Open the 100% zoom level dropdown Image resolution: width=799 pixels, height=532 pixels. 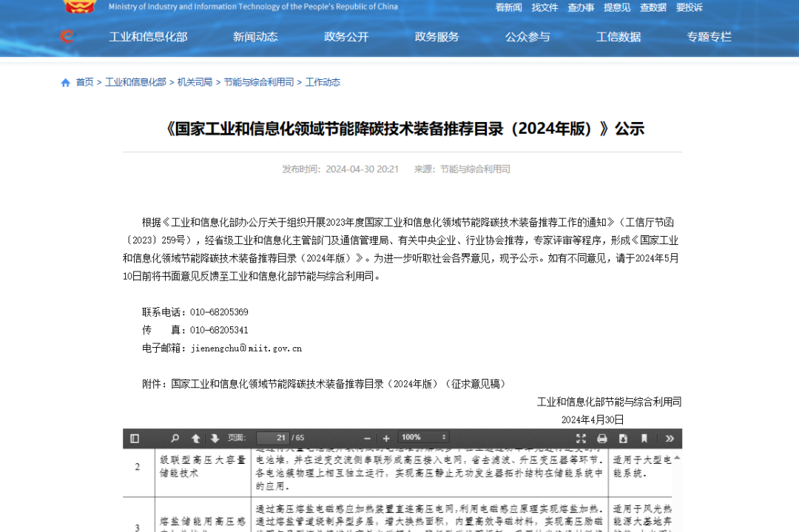pos(423,437)
